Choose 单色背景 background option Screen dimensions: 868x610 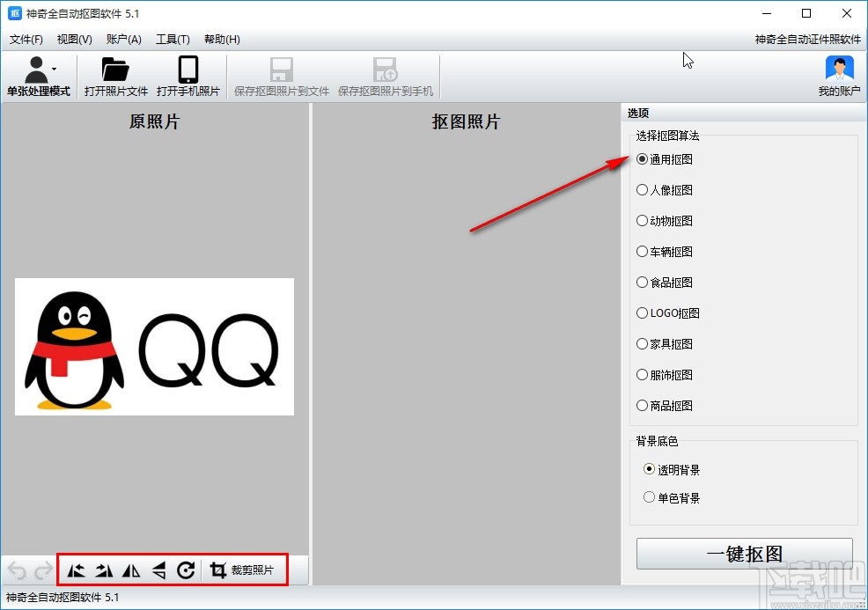click(650, 497)
